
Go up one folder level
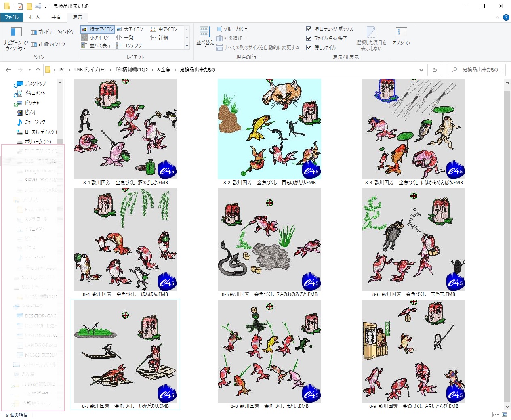click(x=38, y=70)
